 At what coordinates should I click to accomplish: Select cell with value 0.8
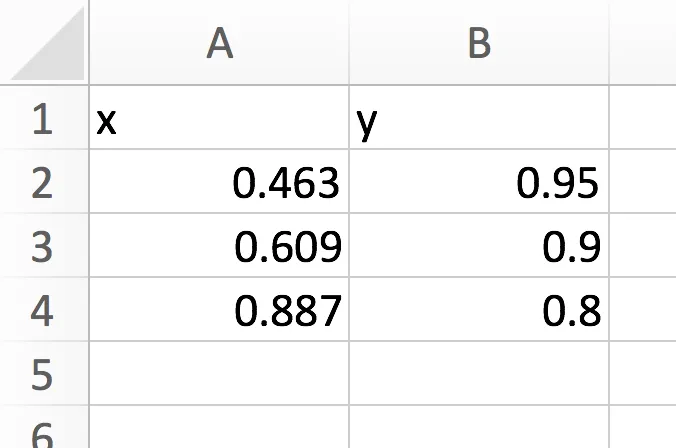[x=479, y=309]
